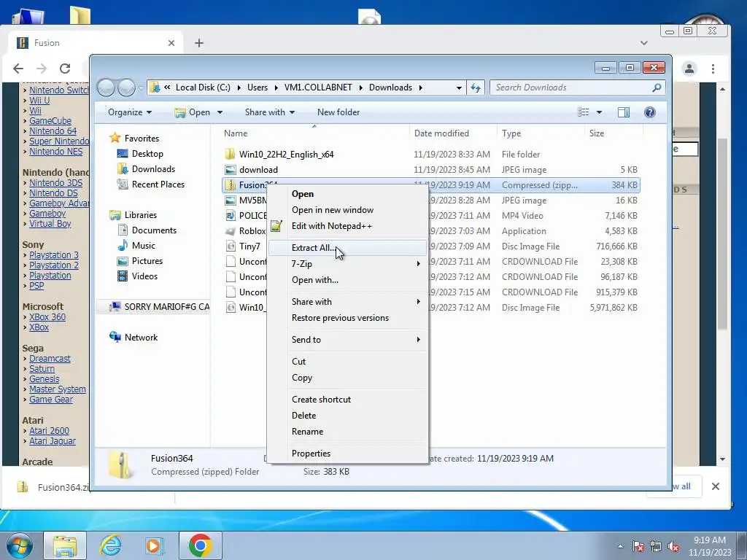Open Windows Start orb
The width and height of the screenshot is (747, 560).
[20, 545]
